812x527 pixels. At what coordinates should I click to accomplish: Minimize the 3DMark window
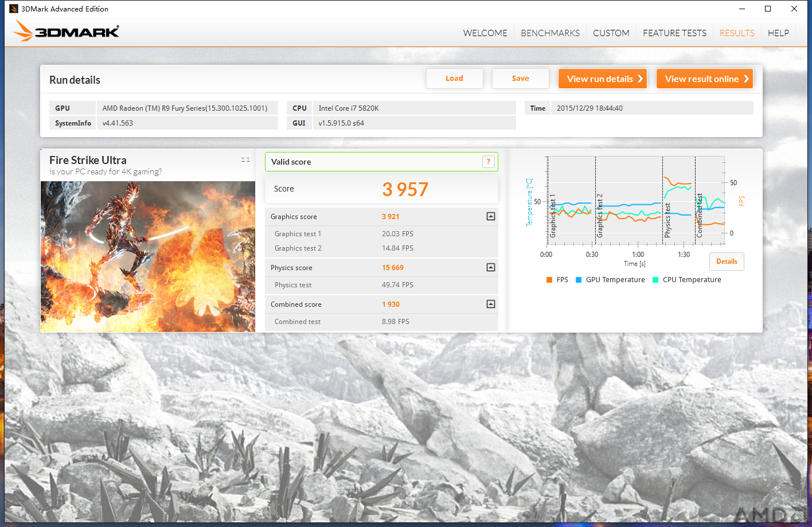(x=742, y=9)
